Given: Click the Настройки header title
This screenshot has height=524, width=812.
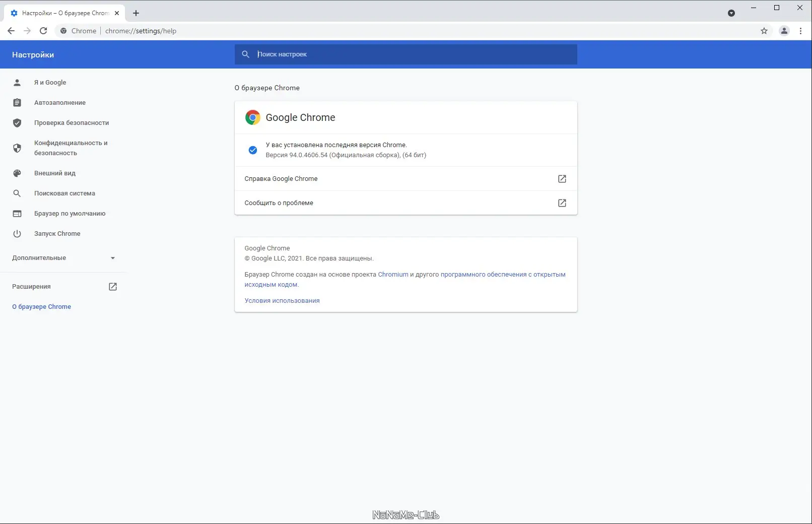Looking at the screenshot, I should coord(33,54).
